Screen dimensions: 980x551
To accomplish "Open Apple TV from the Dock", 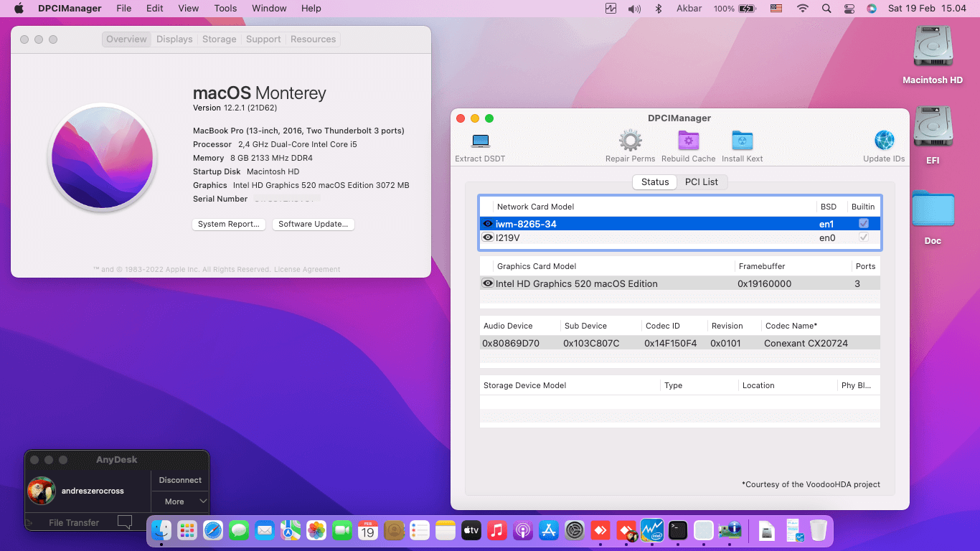I will [471, 530].
